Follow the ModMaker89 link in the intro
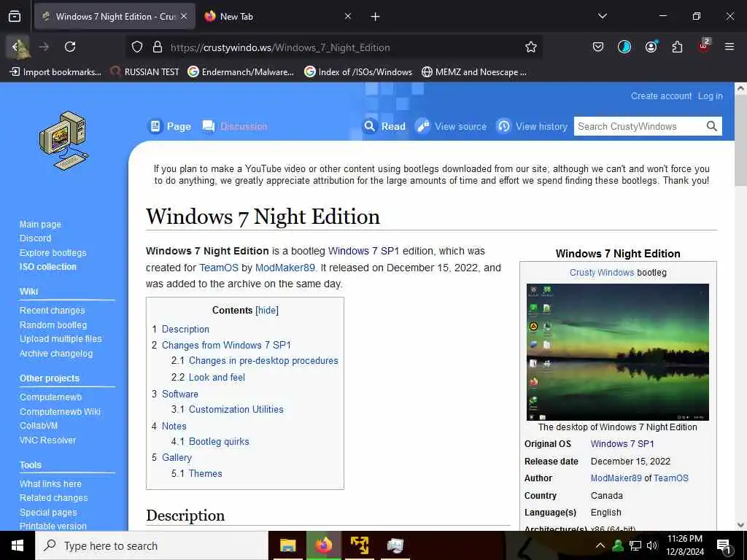 285,268
